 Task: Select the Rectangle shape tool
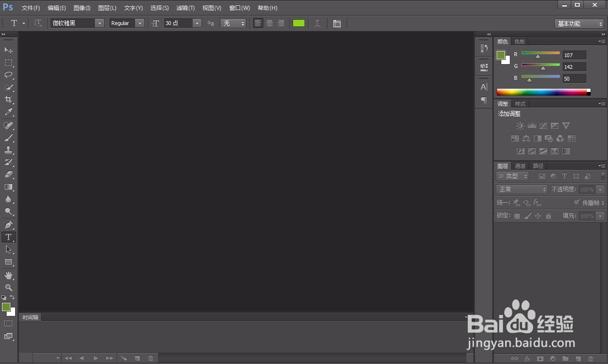pos(8,262)
